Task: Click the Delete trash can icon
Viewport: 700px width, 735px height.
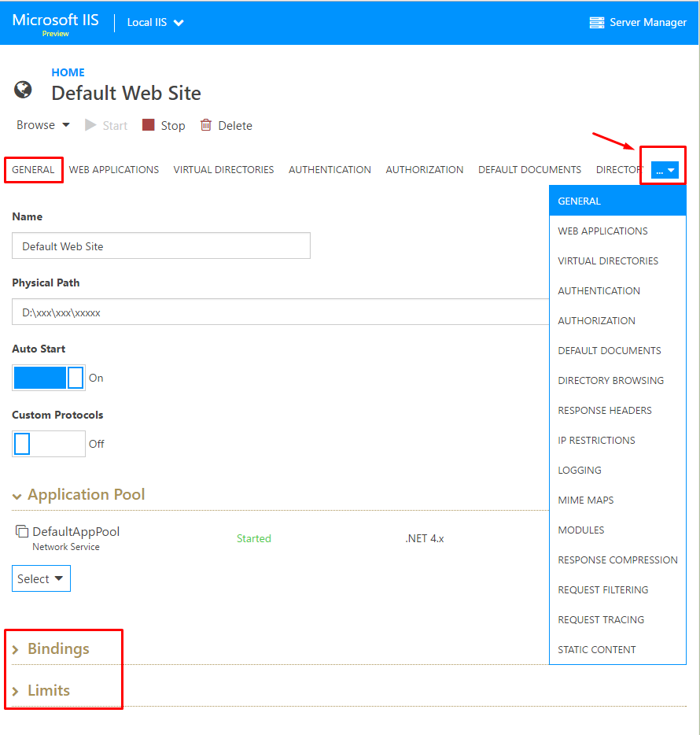Action: click(x=206, y=124)
